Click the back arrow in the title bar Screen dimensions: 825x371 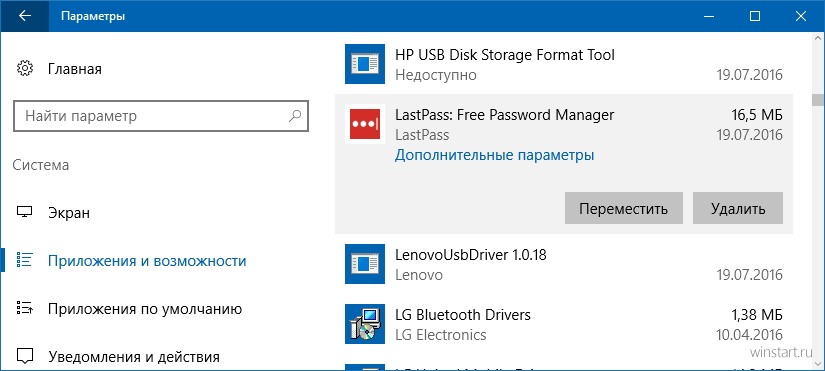pyautogui.click(x=24, y=16)
